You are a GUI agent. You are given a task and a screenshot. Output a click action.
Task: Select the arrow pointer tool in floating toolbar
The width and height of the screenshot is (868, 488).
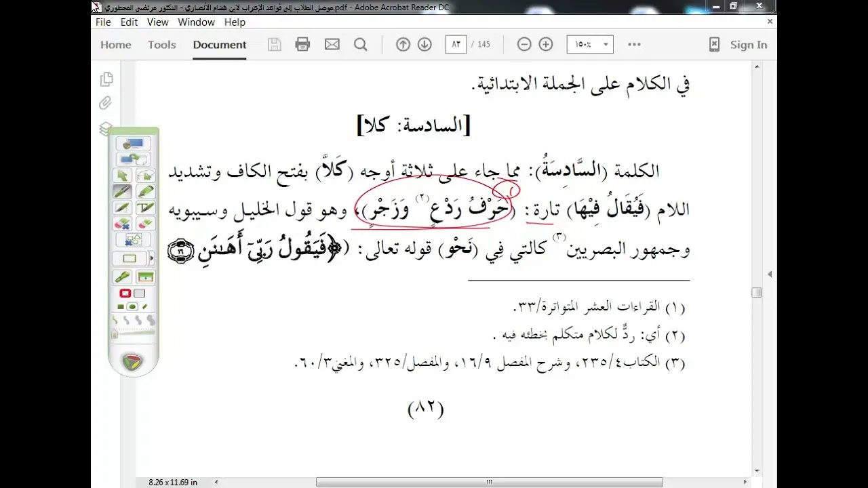(x=122, y=175)
